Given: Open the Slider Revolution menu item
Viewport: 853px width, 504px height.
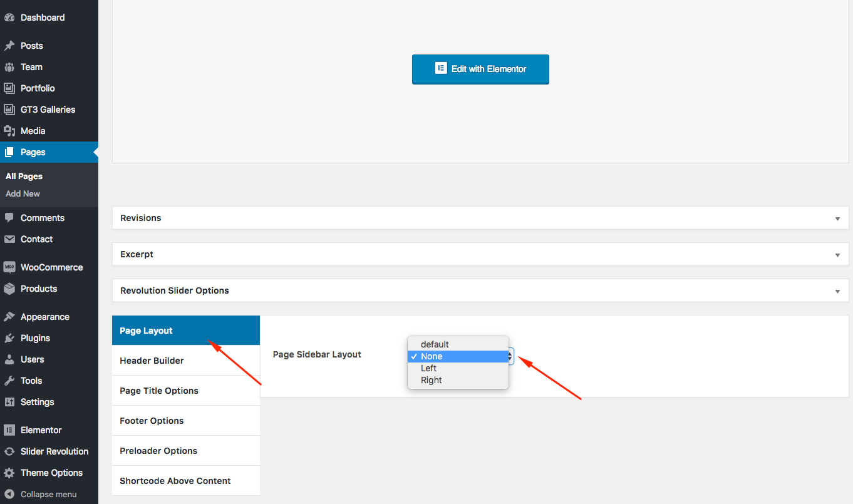Looking at the screenshot, I should pos(49,451).
